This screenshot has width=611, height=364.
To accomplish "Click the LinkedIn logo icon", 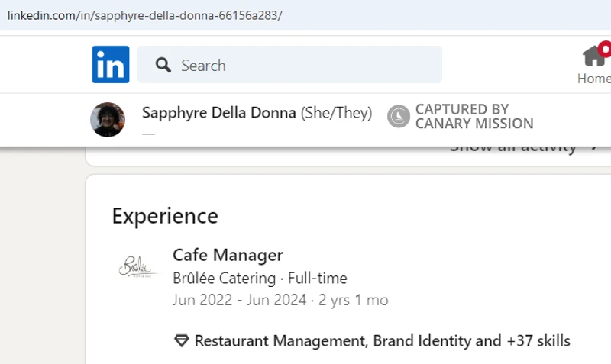I will coord(111,65).
